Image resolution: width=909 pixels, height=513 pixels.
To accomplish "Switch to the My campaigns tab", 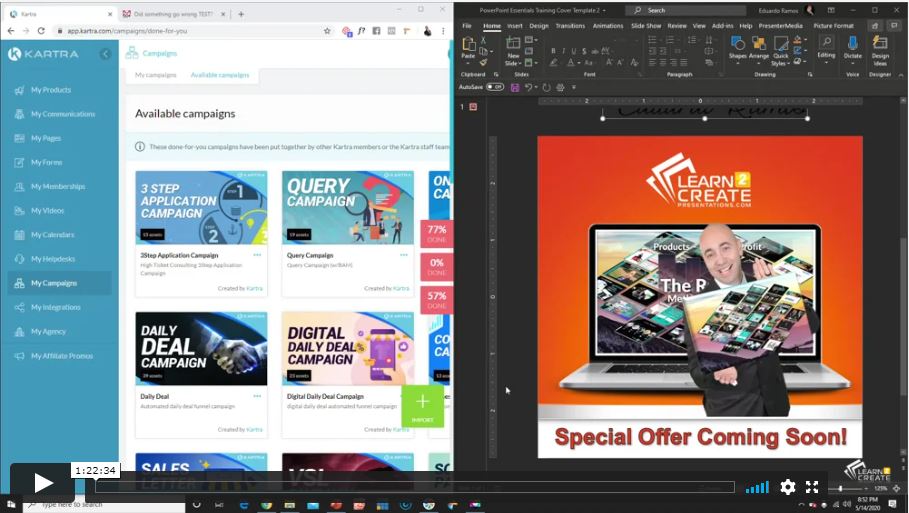I will pyautogui.click(x=156, y=75).
